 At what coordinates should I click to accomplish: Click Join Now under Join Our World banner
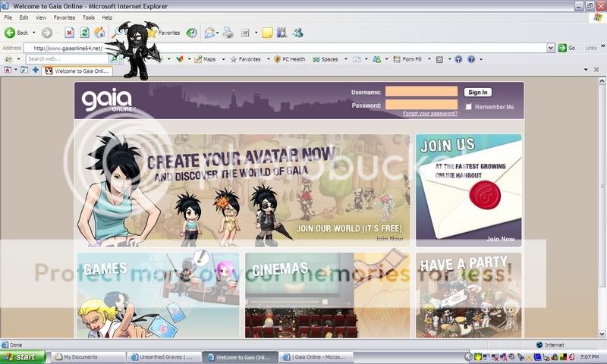pyautogui.click(x=389, y=239)
